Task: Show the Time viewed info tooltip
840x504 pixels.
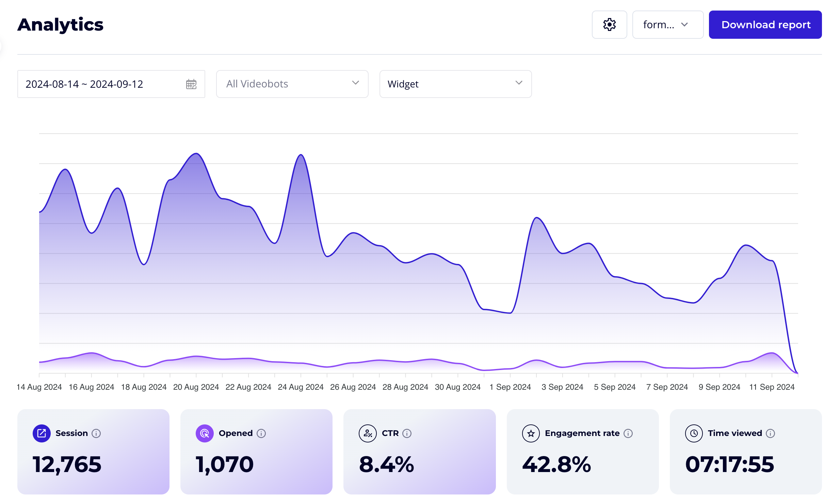Action: (771, 433)
